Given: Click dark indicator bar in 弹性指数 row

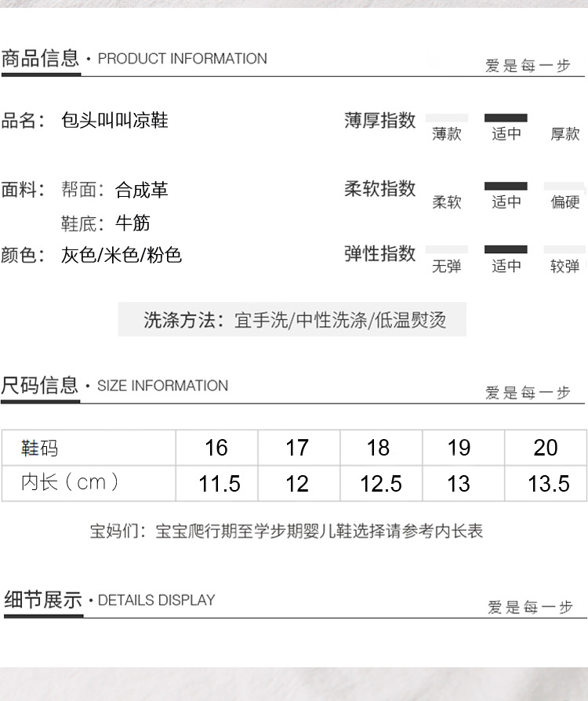Looking at the screenshot, I should (x=506, y=249).
